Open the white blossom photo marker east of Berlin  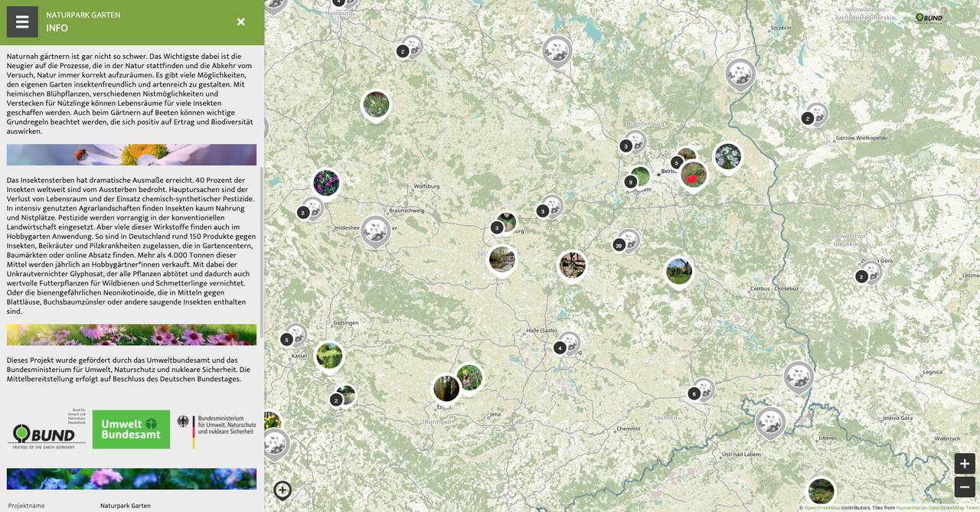coord(727,156)
